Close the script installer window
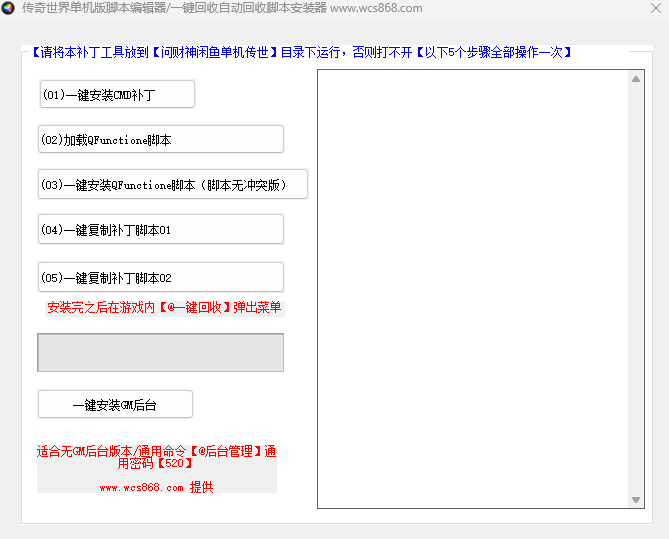This screenshot has width=669, height=539. click(x=656, y=8)
